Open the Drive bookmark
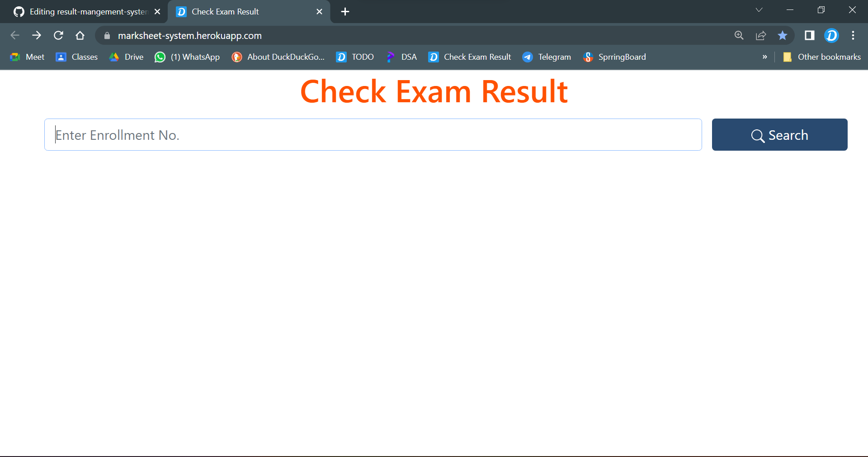Image resolution: width=868 pixels, height=457 pixels. tap(127, 57)
